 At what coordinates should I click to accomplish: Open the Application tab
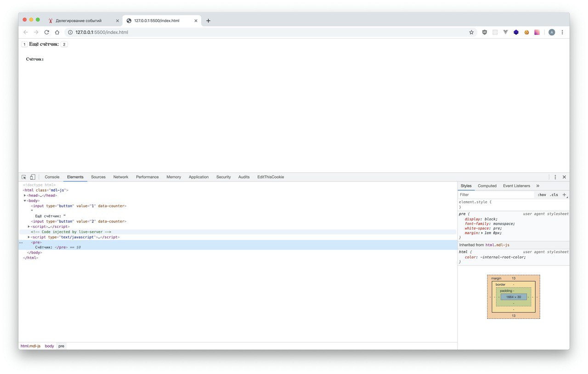pyautogui.click(x=198, y=177)
